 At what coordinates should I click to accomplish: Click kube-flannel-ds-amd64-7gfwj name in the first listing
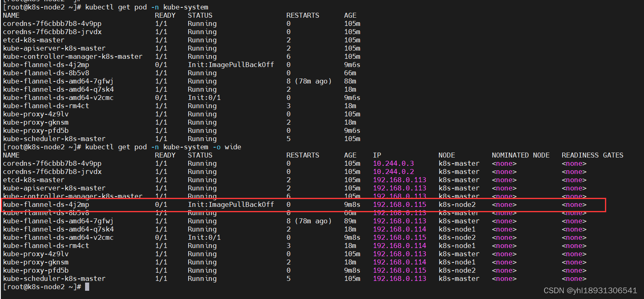pyautogui.click(x=58, y=81)
